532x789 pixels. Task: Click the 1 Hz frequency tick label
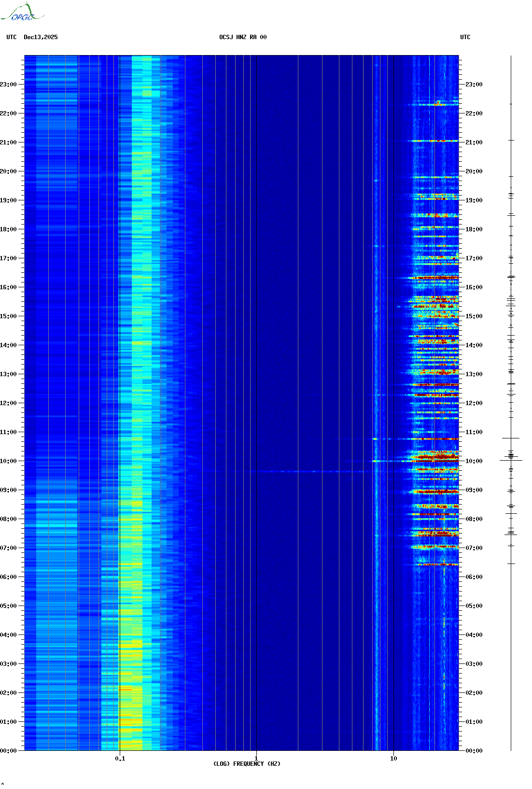click(256, 758)
